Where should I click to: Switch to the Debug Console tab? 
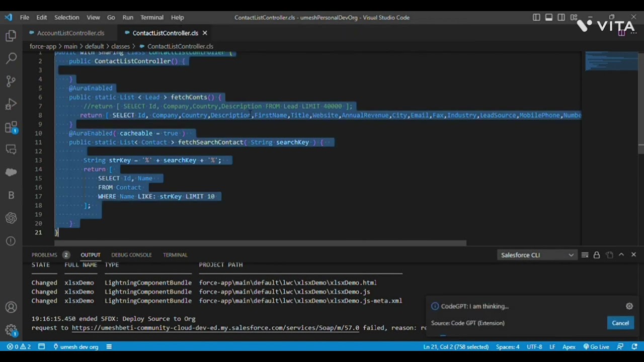[131, 255]
